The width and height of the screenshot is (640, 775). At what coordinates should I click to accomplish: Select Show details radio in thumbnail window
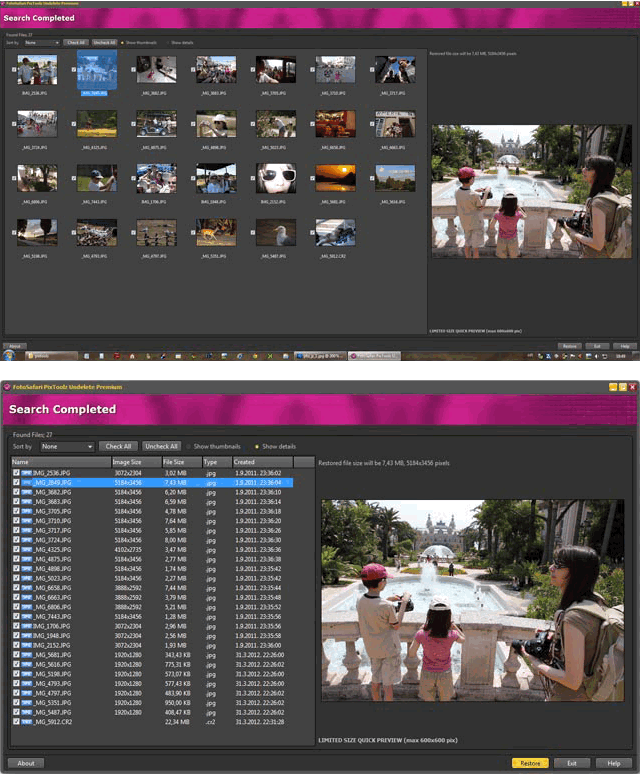[168, 43]
